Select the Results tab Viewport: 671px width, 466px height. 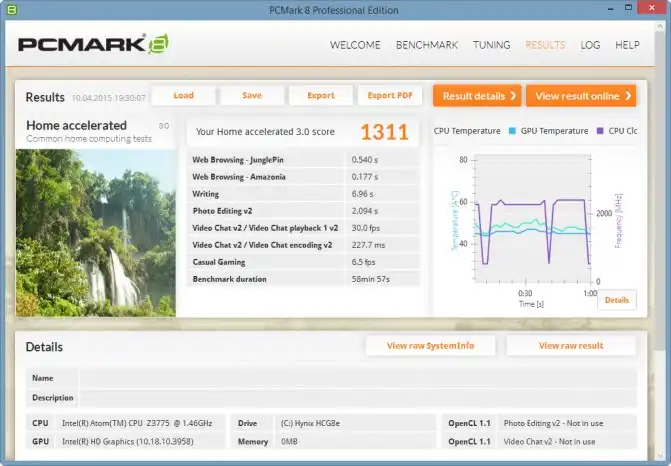(545, 45)
